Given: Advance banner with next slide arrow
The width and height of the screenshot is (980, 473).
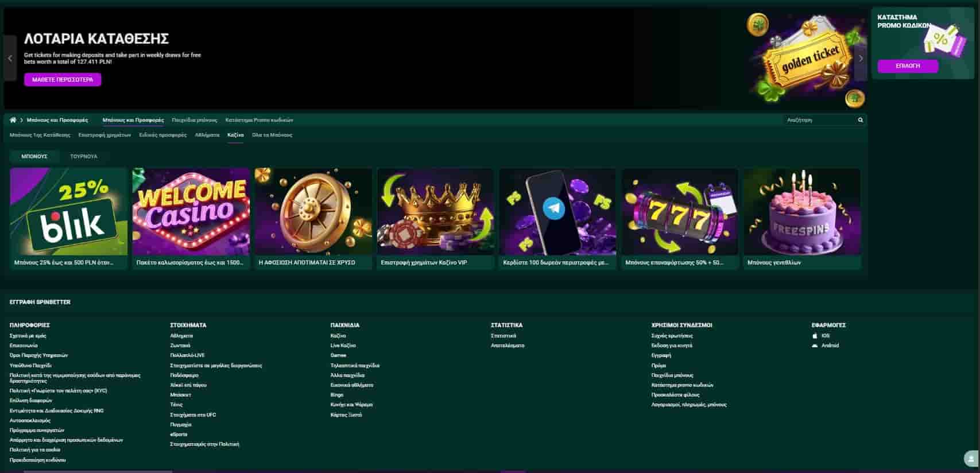Looking at the screenshot, I should [x=861, y=59].
